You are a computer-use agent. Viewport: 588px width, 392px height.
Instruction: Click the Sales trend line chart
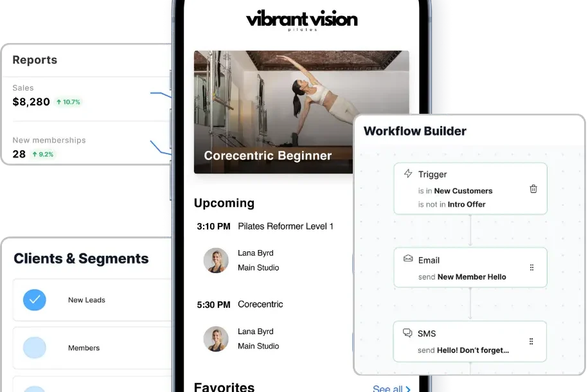pos(161,95)
